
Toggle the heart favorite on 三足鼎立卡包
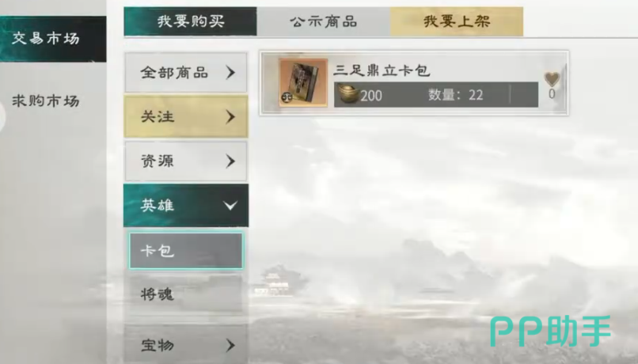point(552,78)
